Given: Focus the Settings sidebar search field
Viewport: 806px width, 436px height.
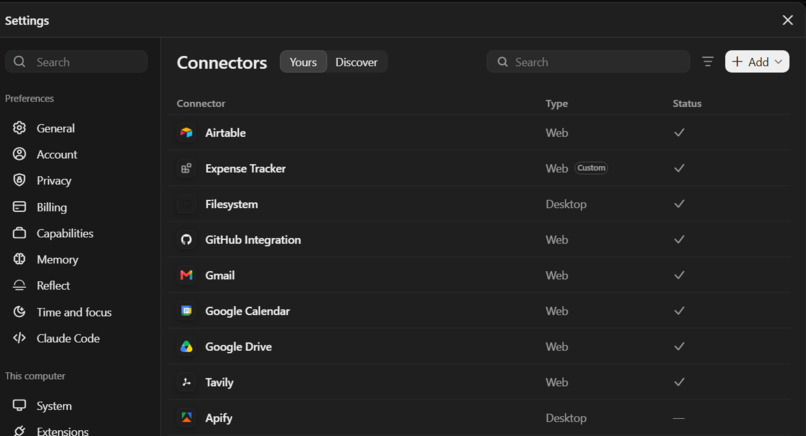Looking at the screenshot, I should [x=77, y=62].
